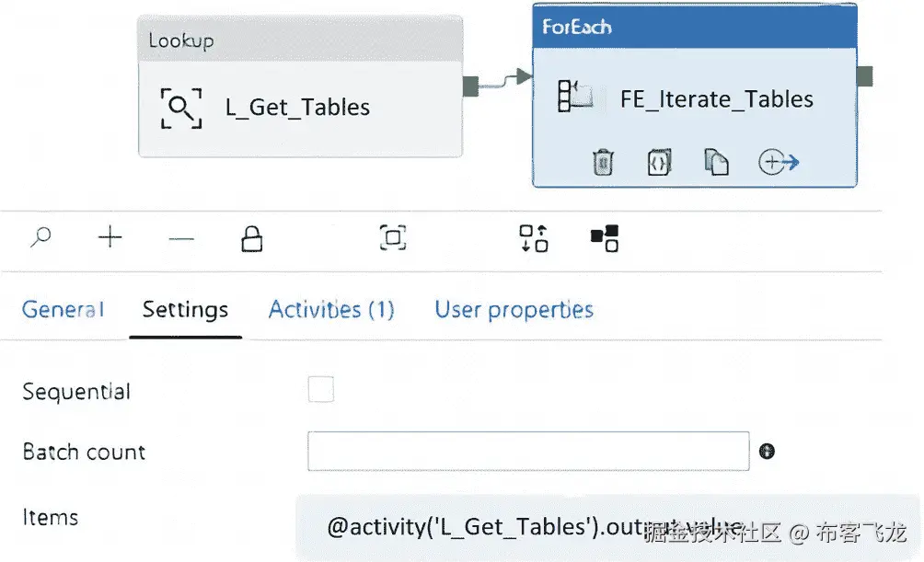Add output connection with plus-arrow icon

[x=779, y=162]
